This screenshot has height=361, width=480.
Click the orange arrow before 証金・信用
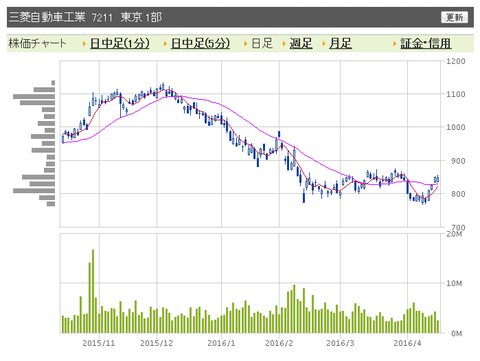pos(395,44)
